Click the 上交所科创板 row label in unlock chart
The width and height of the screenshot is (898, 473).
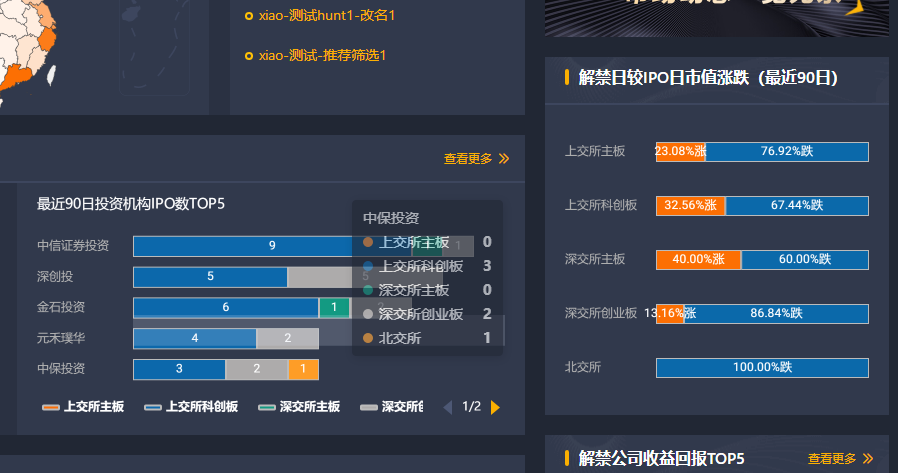pyautogui.click(x=601, y=205)
